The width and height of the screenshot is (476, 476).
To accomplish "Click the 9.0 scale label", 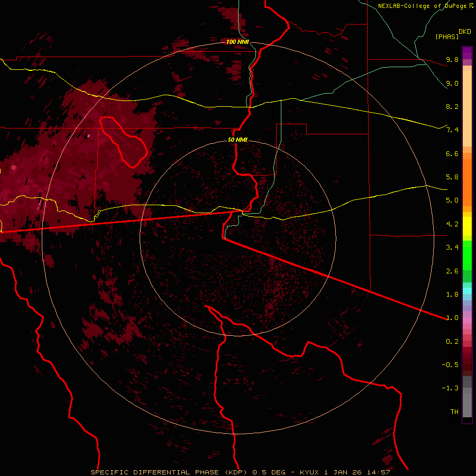I will pos(452,83).
